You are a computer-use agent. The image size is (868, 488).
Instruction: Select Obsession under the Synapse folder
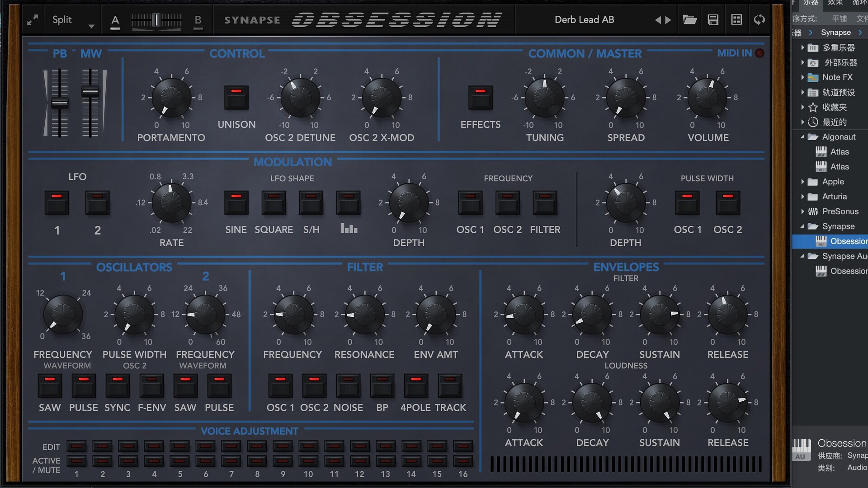[x=848, y=241]
